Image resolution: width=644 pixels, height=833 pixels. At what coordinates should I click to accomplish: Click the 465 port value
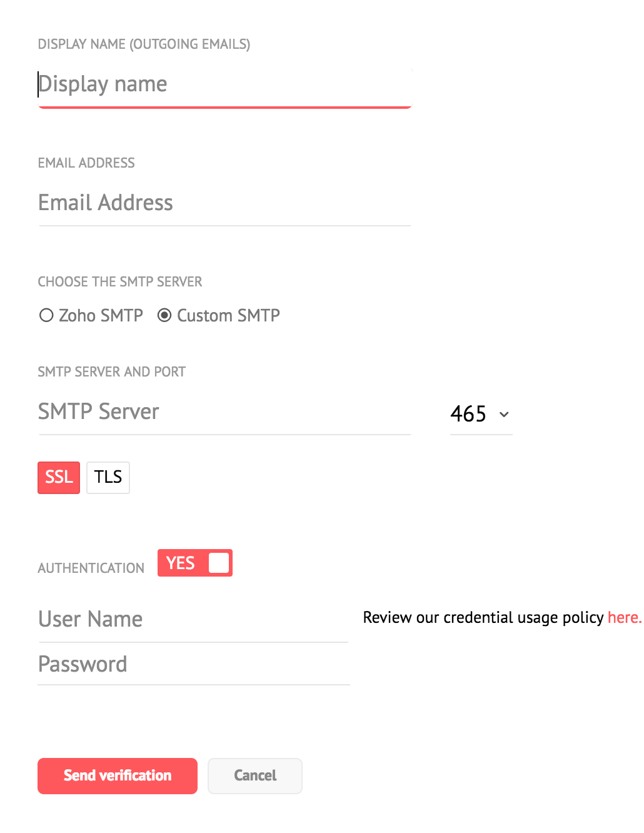468,414
